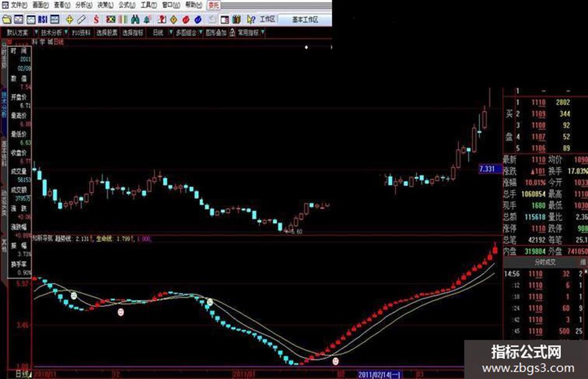Open the colored grid board icon

111,19
